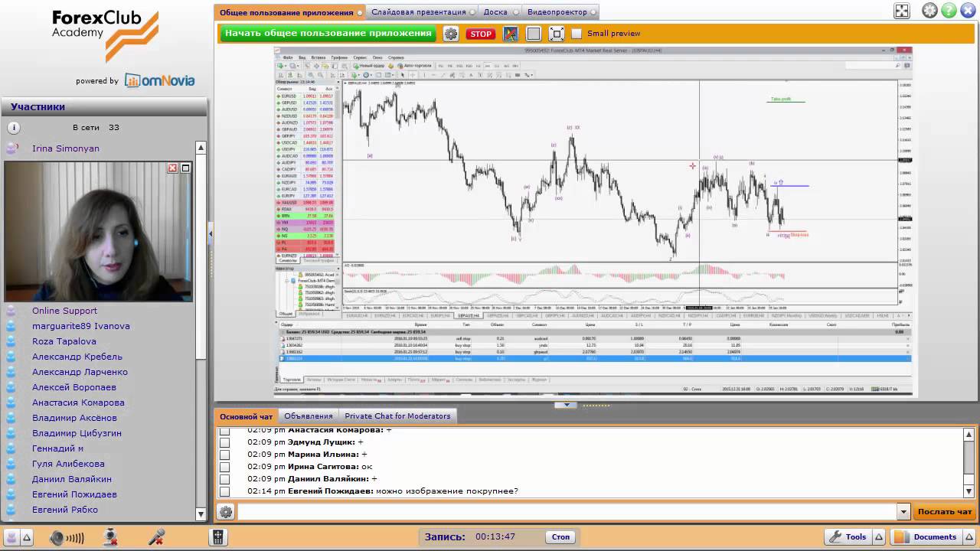Click the red STOP button
This screenshot has width=980, height=551.
tap(481, 34)
